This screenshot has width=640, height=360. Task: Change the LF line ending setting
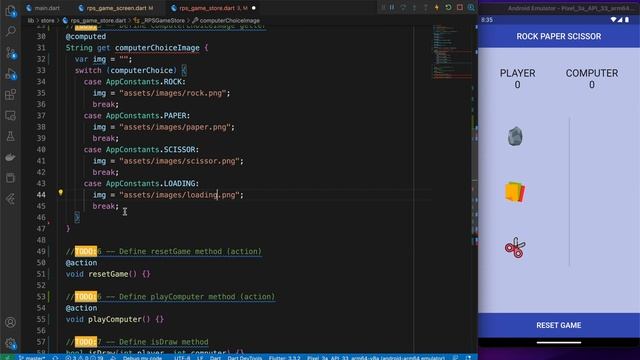[x=200, y=358]
